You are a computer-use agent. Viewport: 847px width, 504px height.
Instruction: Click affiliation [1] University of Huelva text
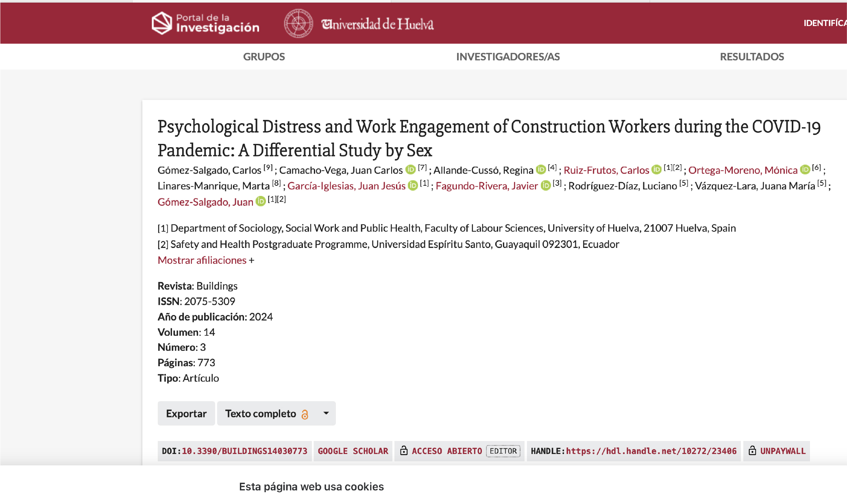point(447,228)
